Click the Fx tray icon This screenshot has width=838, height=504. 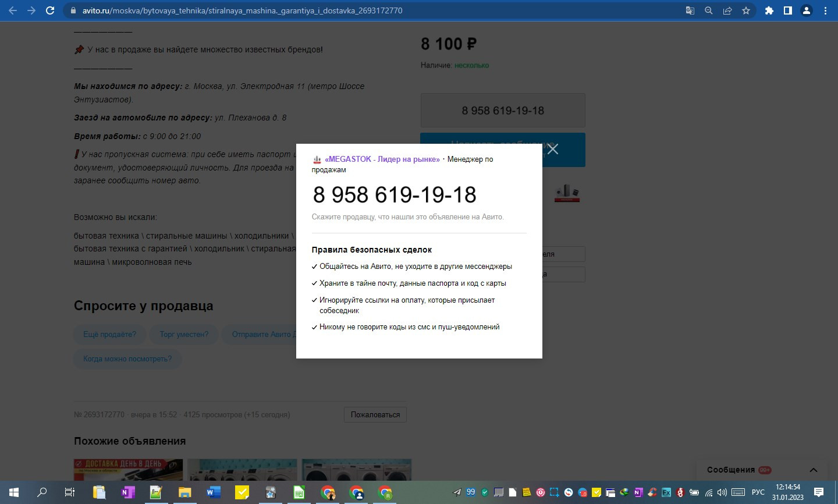point(666,492)
